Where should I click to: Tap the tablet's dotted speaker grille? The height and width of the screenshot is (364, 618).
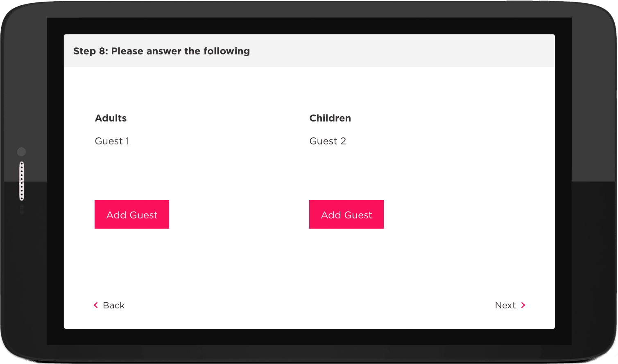(22, 181)
